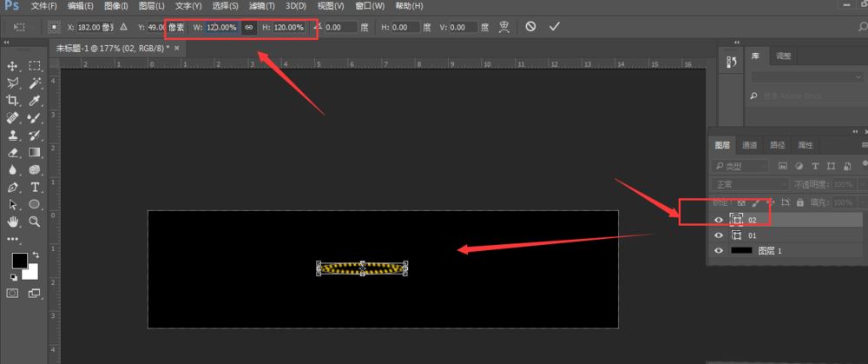
Task: Filter layers by type layers icon
Action: (815, 166)
